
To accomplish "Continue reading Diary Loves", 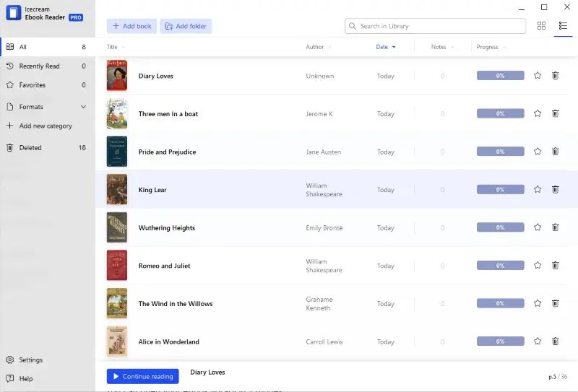I will [142, 376].
